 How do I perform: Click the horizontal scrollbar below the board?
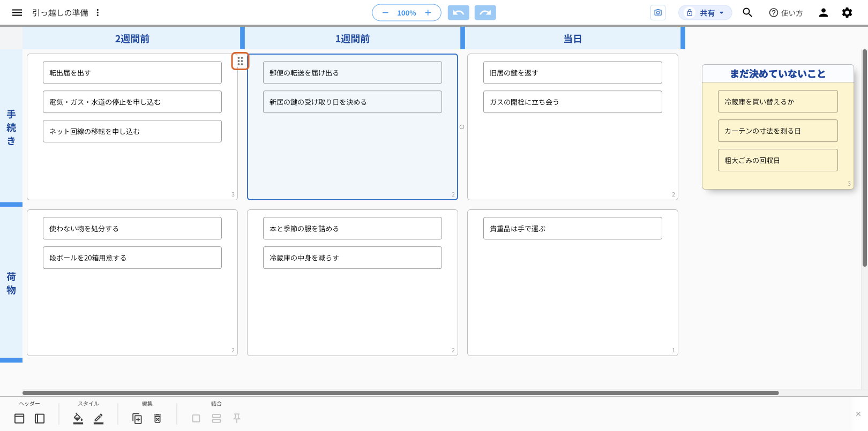(400, 393)
